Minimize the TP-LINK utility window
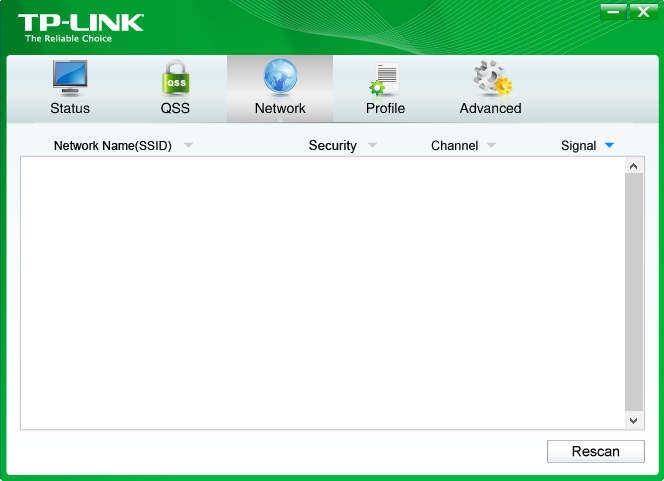This screenshot has height=481, width=664. pyautogui.click(x=613, y=11)
